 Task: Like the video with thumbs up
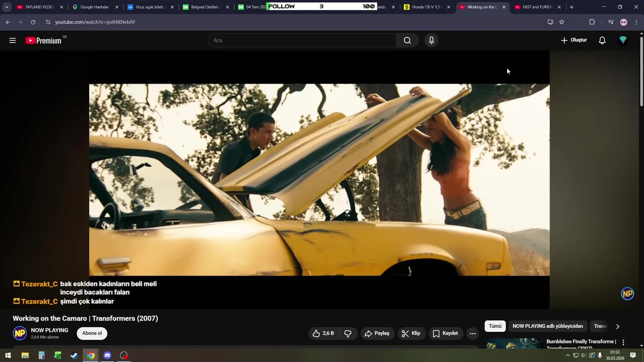click(x=323, y=333)
